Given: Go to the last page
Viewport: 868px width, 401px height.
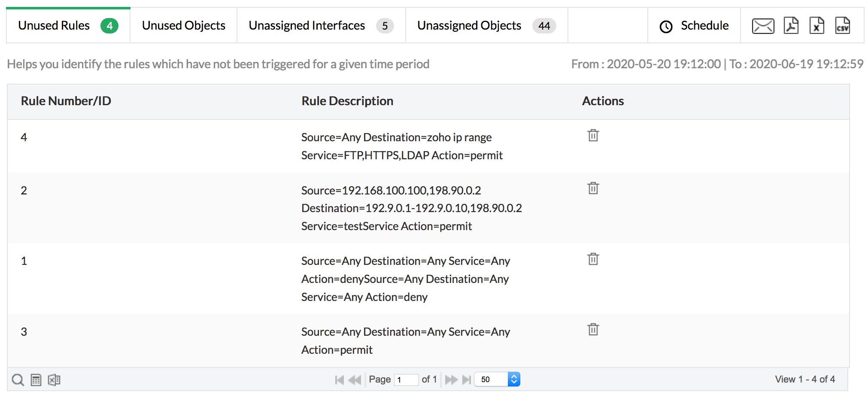Looking at the screenshot, I should [467, 380].
